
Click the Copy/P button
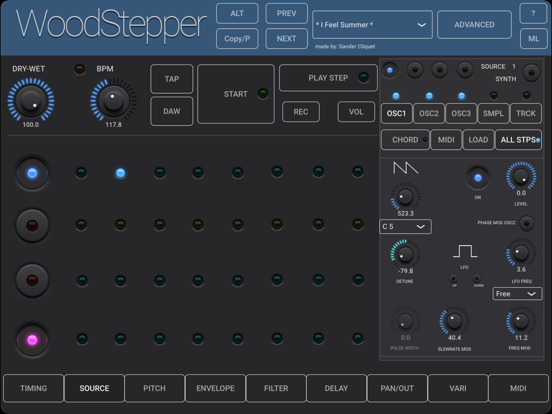[237, 39]
